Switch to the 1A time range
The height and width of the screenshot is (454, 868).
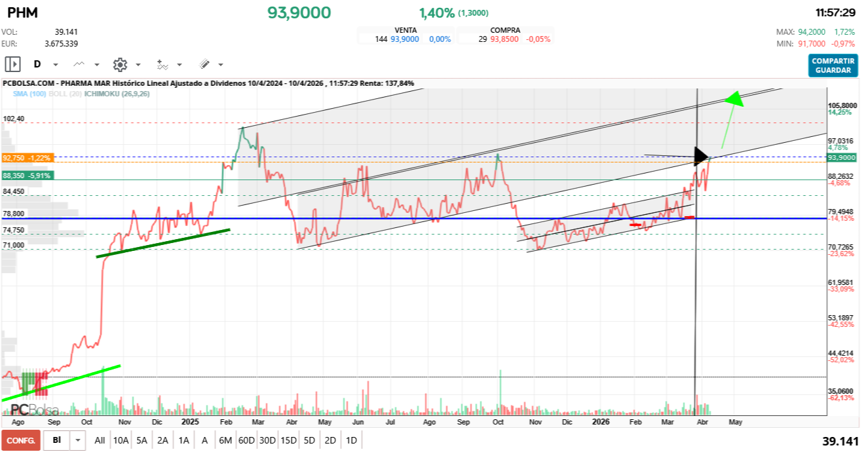[x=184, y=440]
